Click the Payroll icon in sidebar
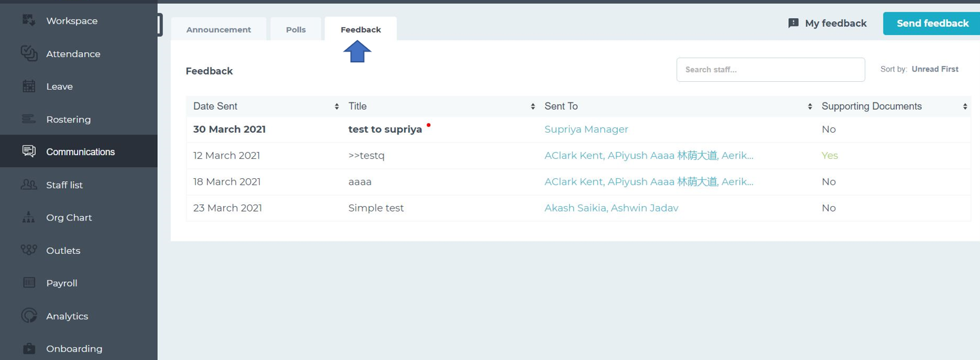 (x=29, y=282)
